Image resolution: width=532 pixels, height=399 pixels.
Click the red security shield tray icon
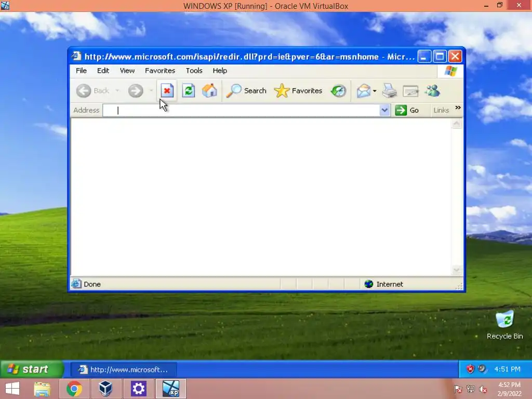pos(470,369)
